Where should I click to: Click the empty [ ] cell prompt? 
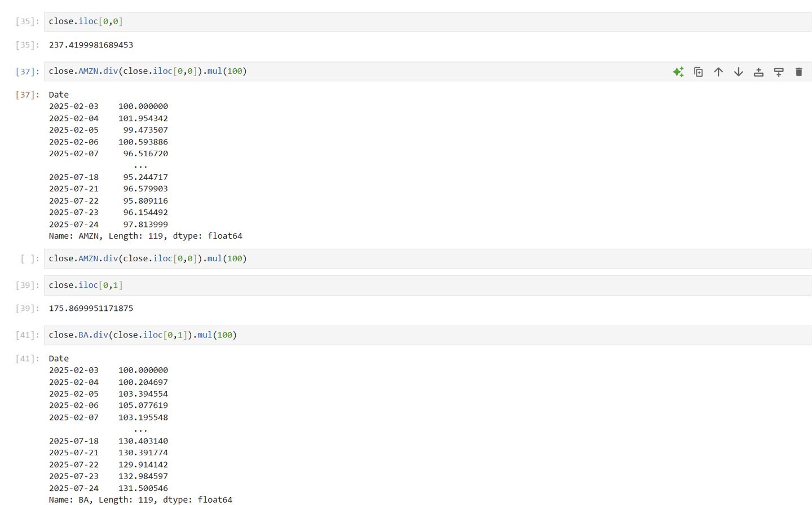[30, 259]
